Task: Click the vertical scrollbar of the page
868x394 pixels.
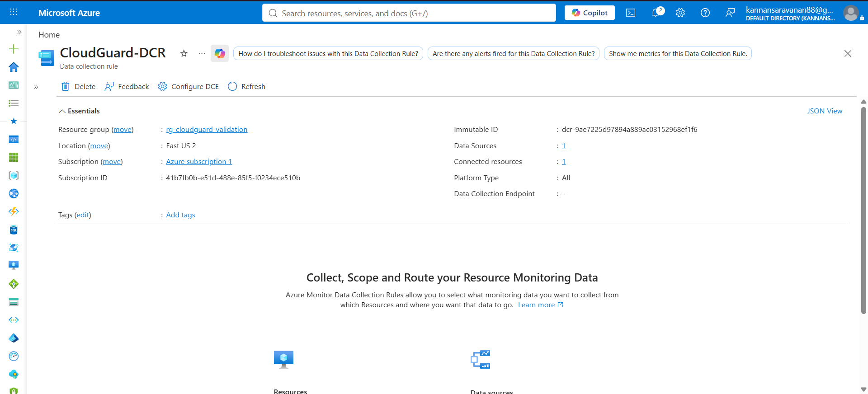Action: click(x=863, y=210)
